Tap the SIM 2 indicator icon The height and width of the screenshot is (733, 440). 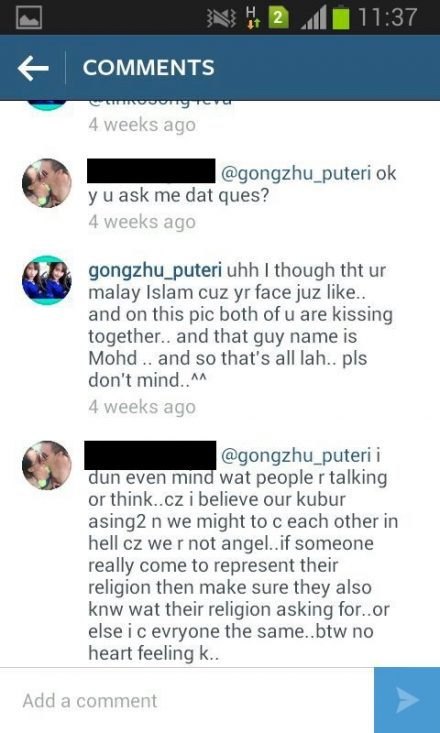point(278,18)
